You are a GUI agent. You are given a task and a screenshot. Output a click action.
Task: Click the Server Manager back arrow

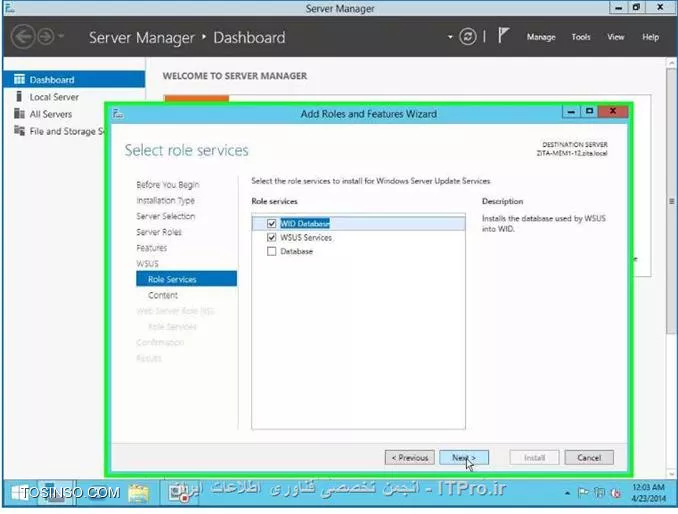click(23, 37)
